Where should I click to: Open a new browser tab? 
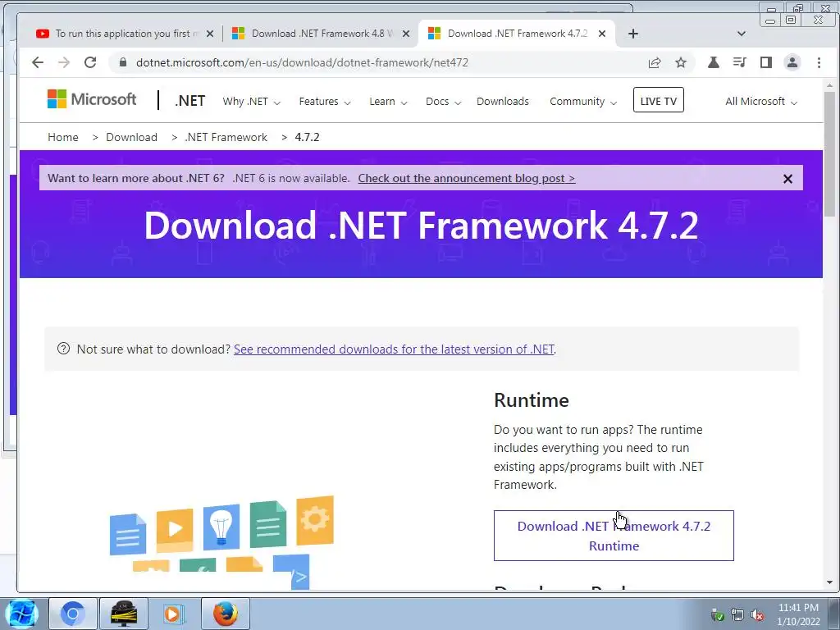tap(633, 34)
